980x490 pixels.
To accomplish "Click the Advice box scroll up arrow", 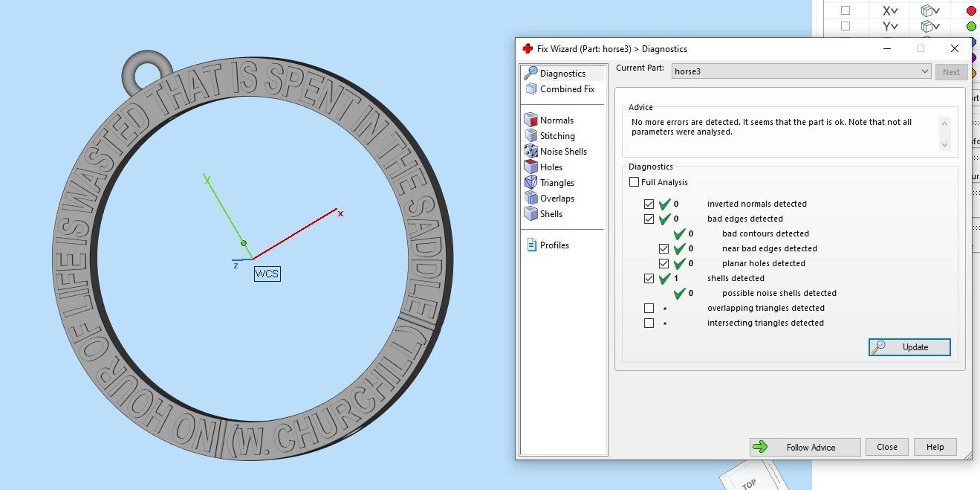I will click(x=945, y=123).
